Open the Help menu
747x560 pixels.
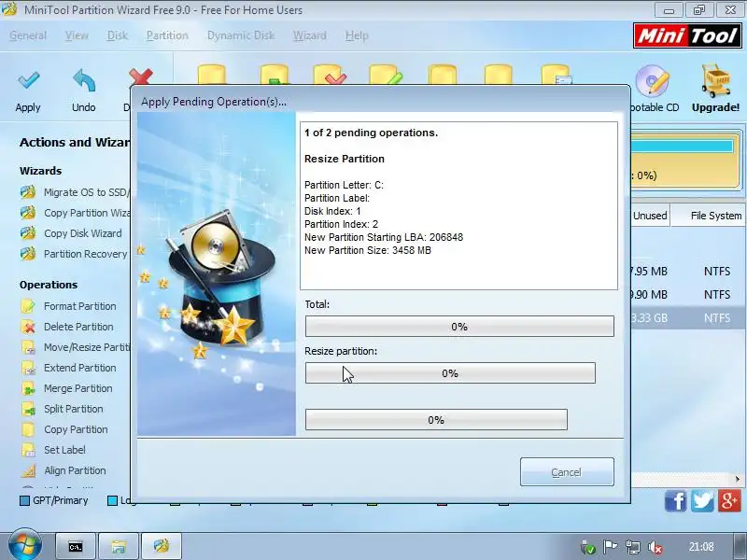tap(357, 35)
